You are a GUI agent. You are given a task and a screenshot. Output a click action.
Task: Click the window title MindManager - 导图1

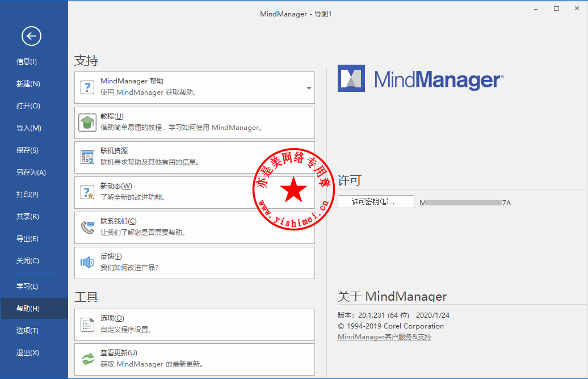pyautogui.click(x=296, y=14)
